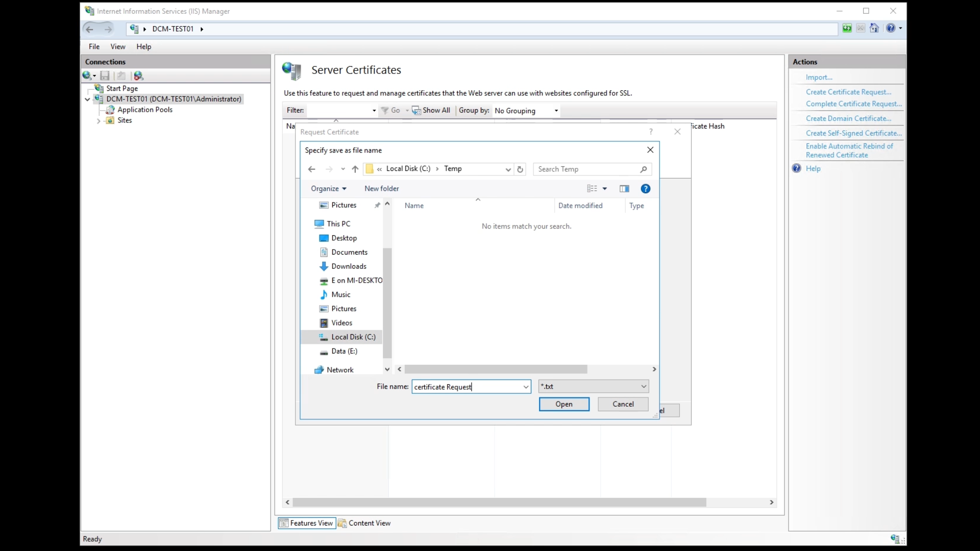Open the View menu
Screen dimensions: 980x551
click(118, 46)
